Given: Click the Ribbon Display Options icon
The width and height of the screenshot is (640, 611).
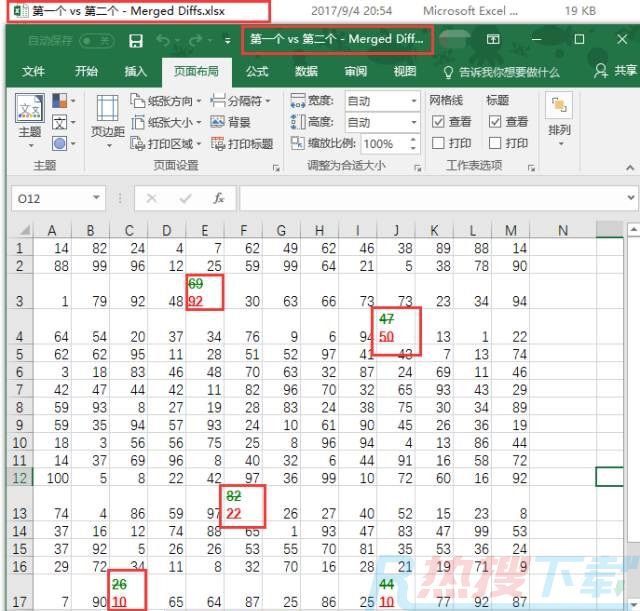Looking at the screenshot, I should pyautogui.click(x=493, y=39).
